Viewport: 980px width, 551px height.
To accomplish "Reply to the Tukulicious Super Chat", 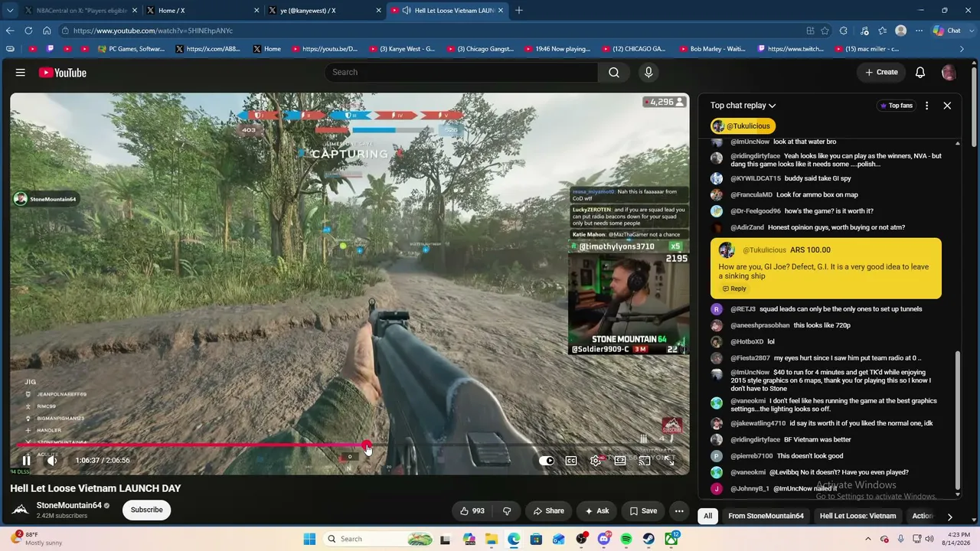I will [x=734, y=289].
